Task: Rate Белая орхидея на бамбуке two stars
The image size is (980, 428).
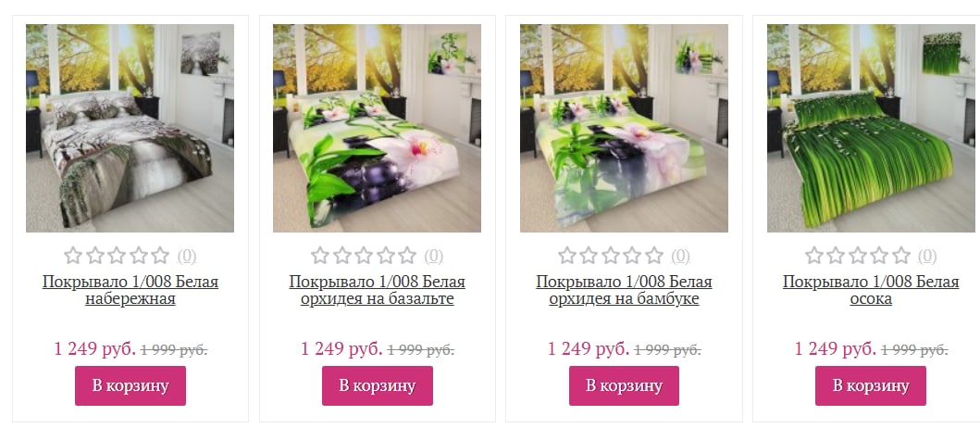Action: click(589, 256)
